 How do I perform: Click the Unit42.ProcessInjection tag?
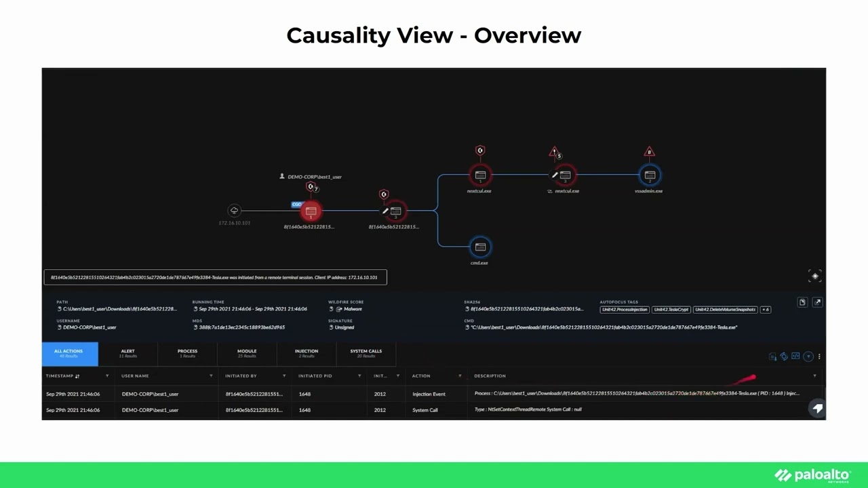click(x=625, y=310)
